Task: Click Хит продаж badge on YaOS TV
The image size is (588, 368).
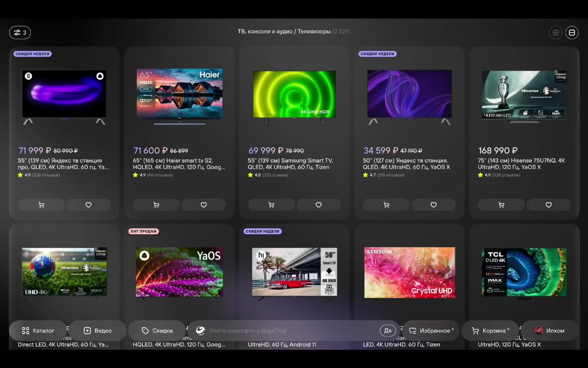Action: [x=143, y=232]
